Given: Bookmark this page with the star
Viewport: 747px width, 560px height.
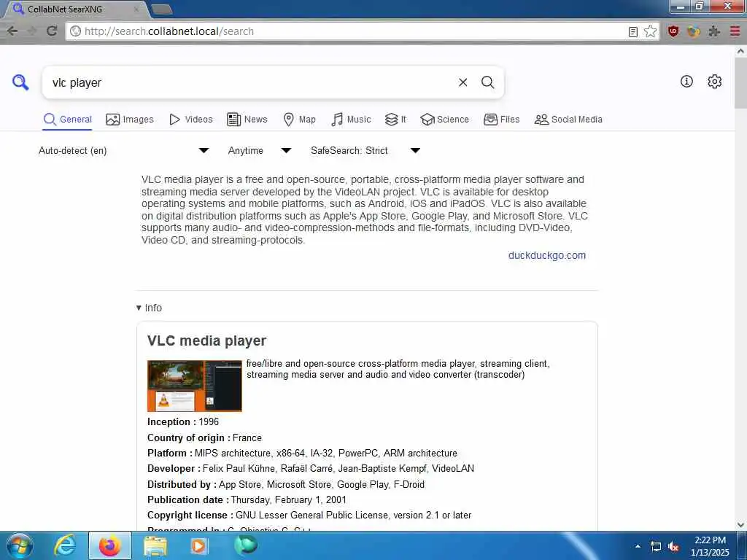Looking at the screenshot, I should [650, 31].
